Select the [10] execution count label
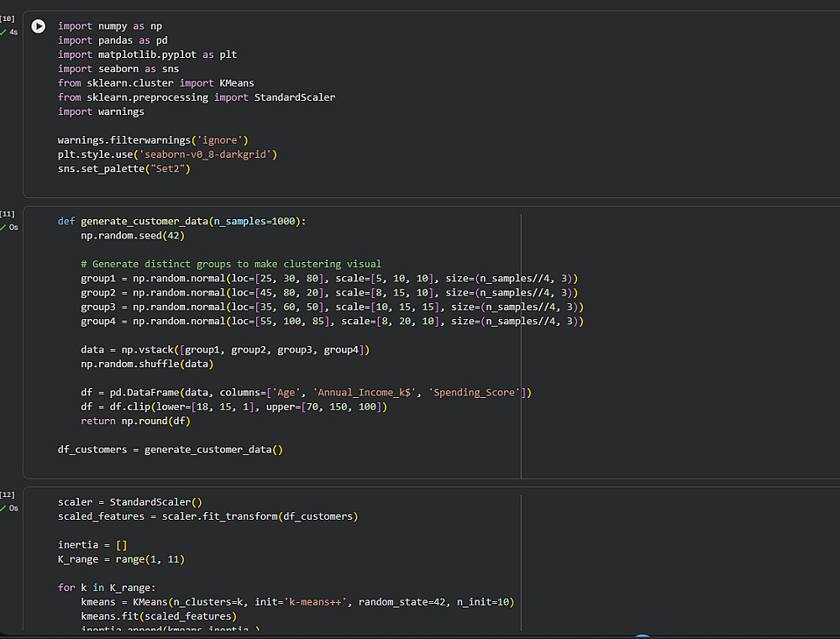The image size is (840, 639). point(8,18)
